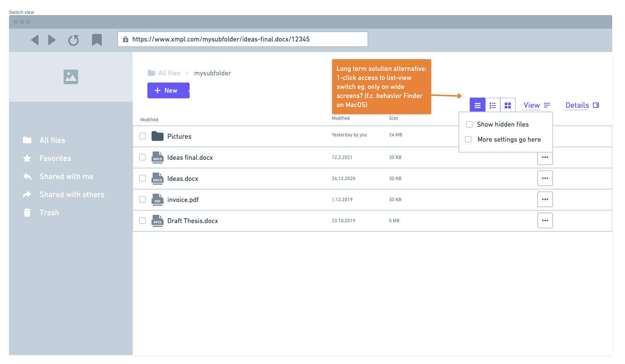Open the Details link
625x364 pixels.
pyautogui.click(x=577, y=105)
